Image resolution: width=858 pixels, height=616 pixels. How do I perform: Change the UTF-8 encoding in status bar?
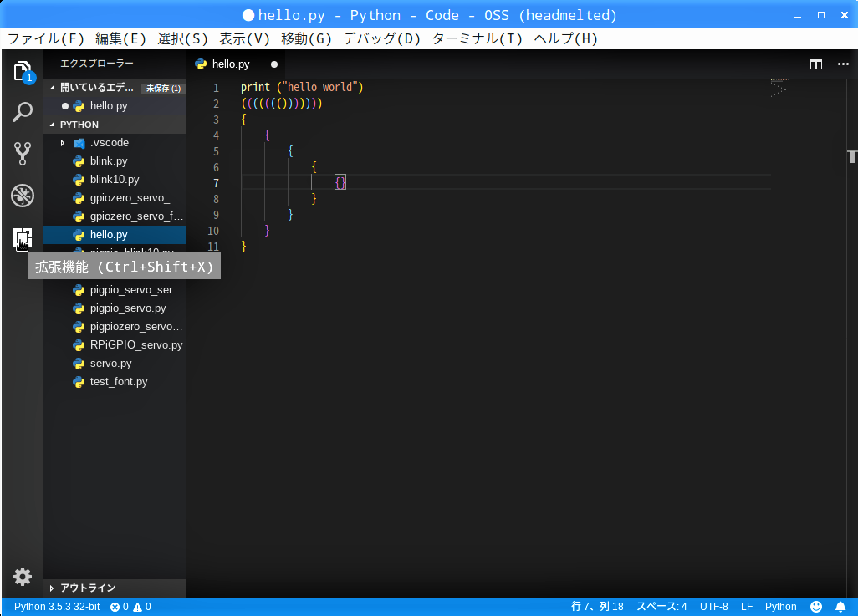coord(713,607)
